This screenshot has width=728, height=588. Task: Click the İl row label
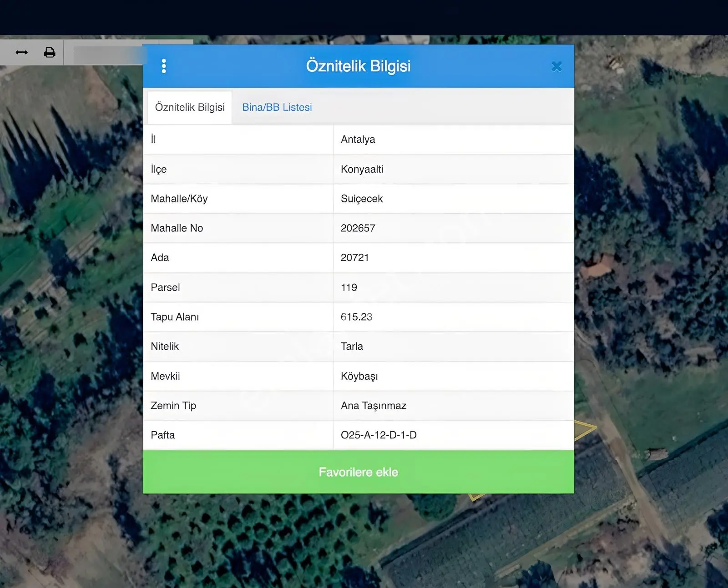153,139
